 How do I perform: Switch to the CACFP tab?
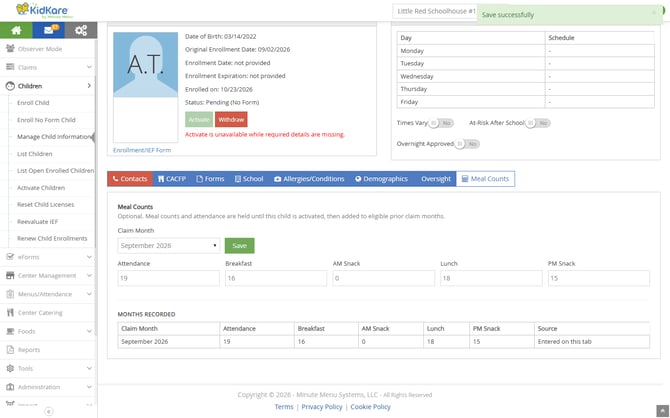click(x=172, y=179)
